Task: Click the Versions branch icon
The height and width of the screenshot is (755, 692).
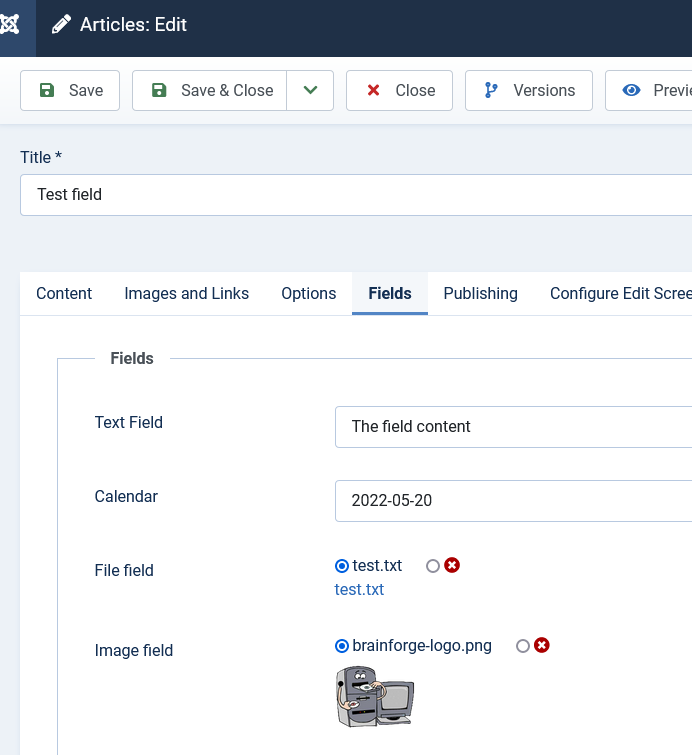Action: pyautogui.click(x=491, y=90)
